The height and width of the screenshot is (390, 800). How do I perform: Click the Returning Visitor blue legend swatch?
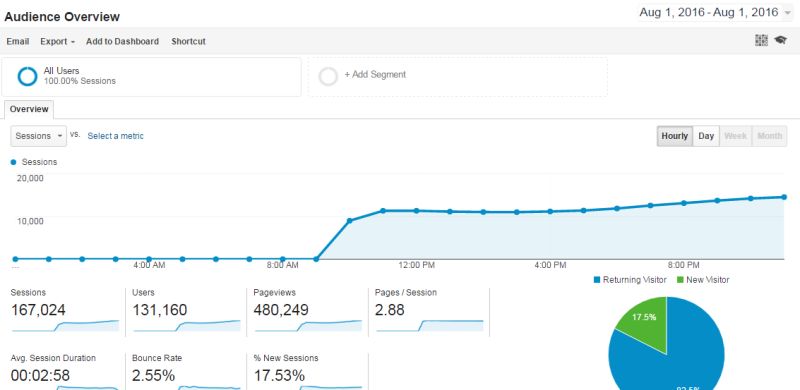tap(597, 280)
